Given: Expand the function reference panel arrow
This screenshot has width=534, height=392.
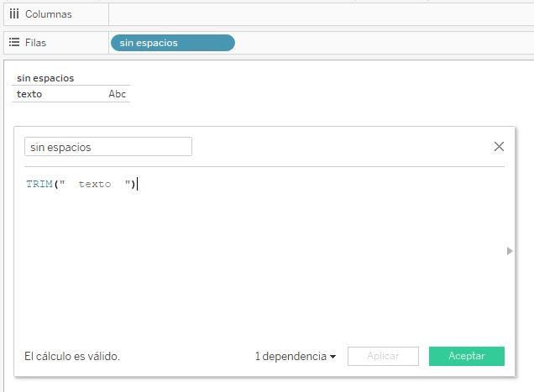Looking at the screenshot, I should (510, 251).
